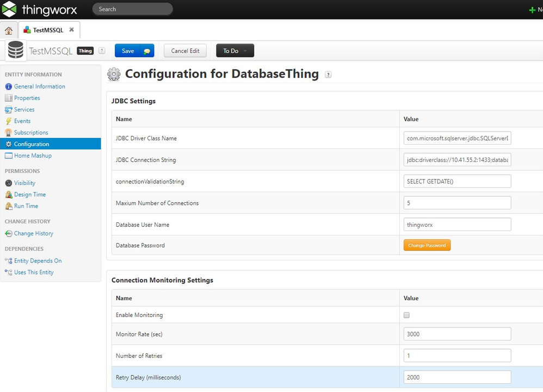Open the Properties section icon
The image size is (543, 392).
point(9,98)
